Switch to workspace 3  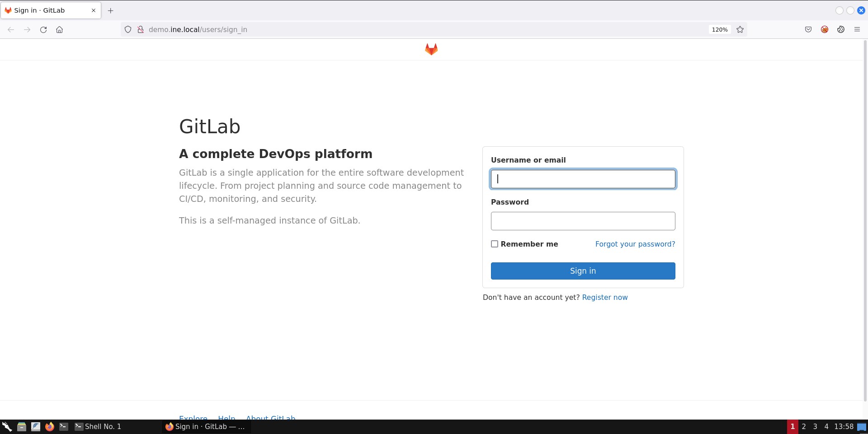tap(815, 426)
